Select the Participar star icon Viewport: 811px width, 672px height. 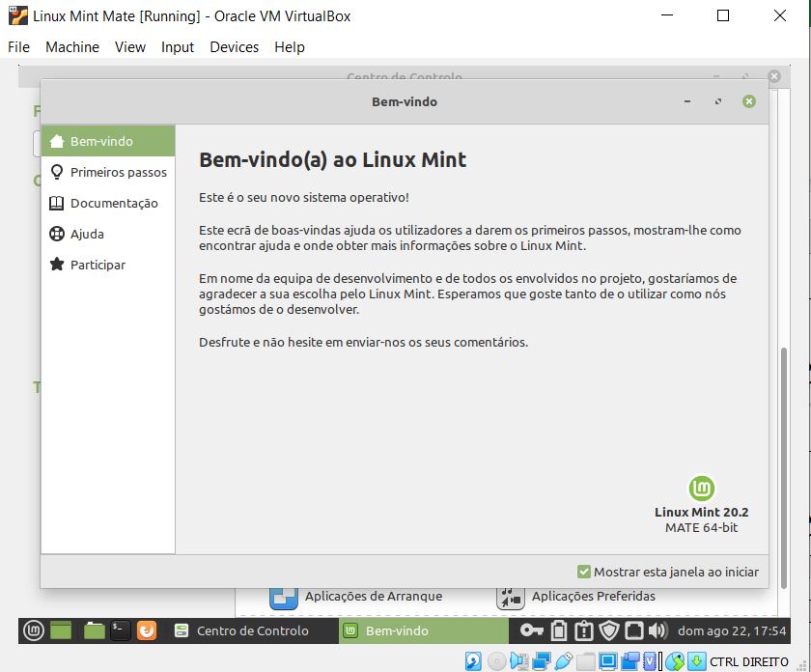click(x=58, y=265)
